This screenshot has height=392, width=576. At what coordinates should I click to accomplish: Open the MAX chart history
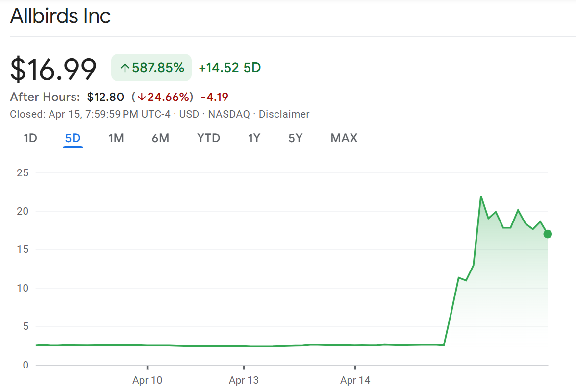pyautogui.click(x=343, y=138)
